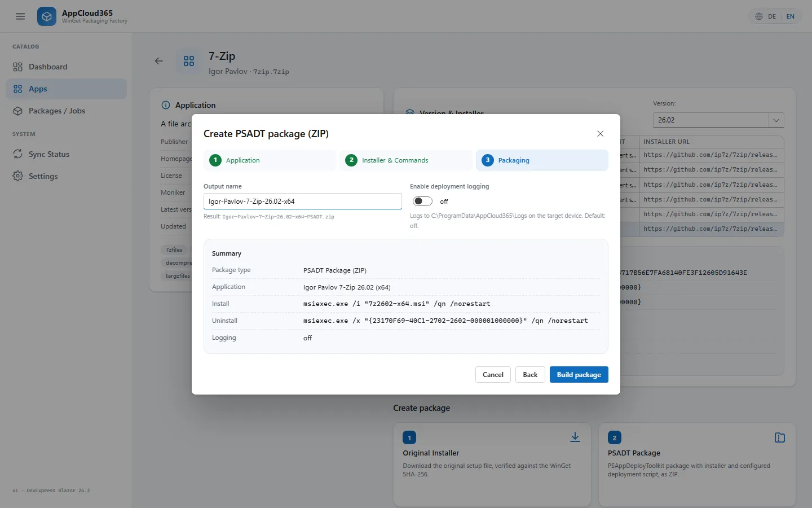
Task: Click the Application info icon
Action: tap(166, 105)
